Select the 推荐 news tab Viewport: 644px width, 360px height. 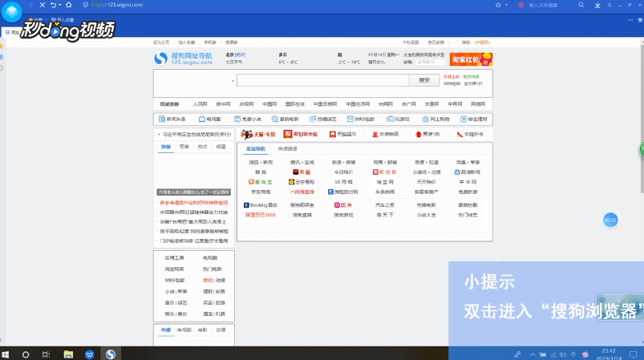tap(165, 147)
